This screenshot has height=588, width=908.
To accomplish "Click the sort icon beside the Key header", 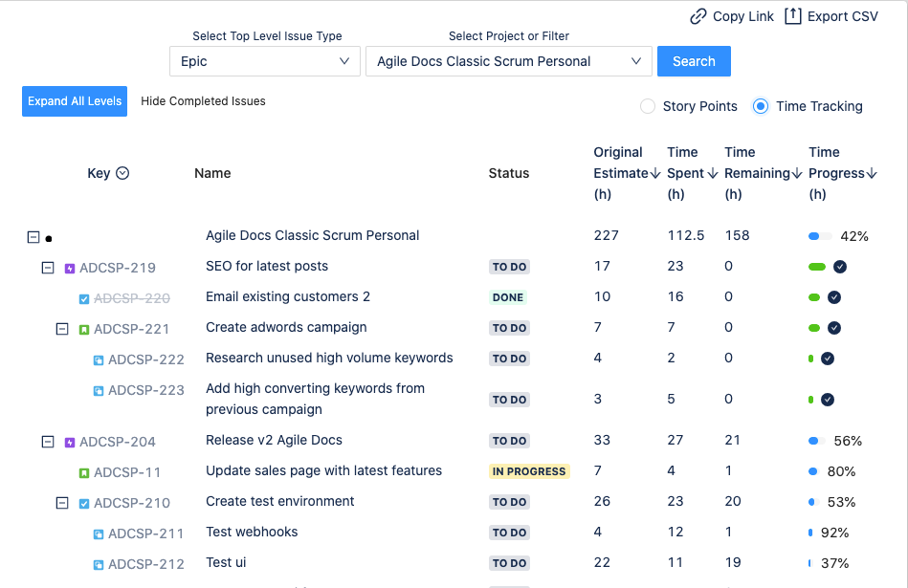I will click(x=124, y=172).
